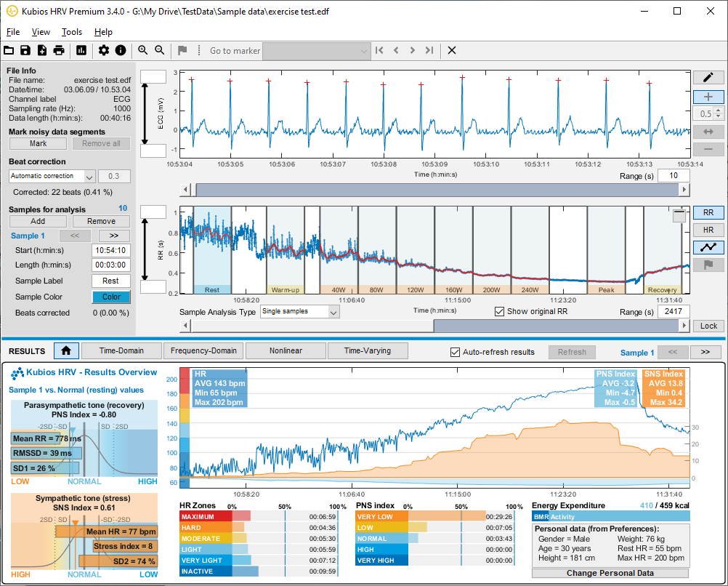Click Add sample button
The width and height of the screenshot is (728, 586).
pos(38,221)
